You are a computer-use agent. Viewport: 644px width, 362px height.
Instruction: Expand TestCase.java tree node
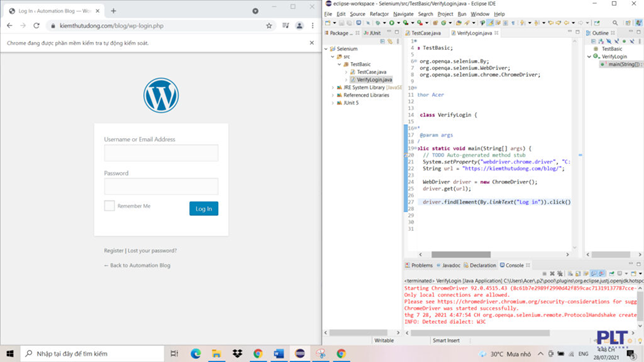pyautogui.click(x=346, y=72)
